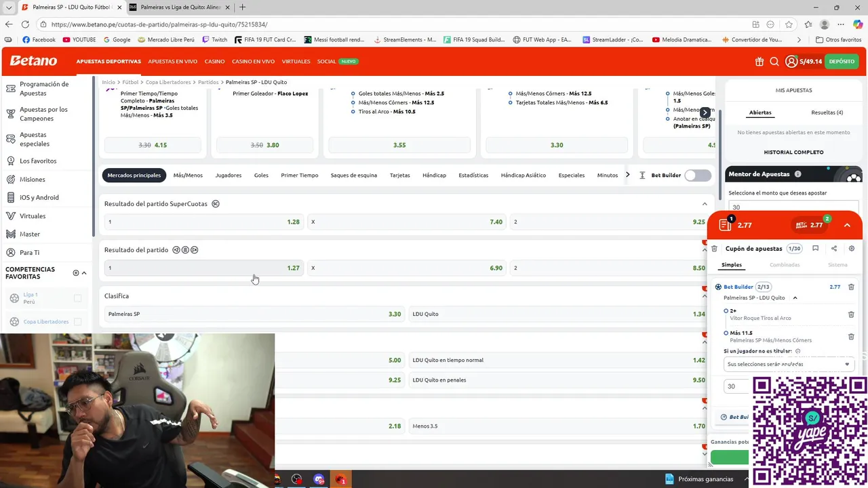868x488 pixels.
Task: Select Palmeiras SP clasifica odds 3.30
Action: [254, 314]
